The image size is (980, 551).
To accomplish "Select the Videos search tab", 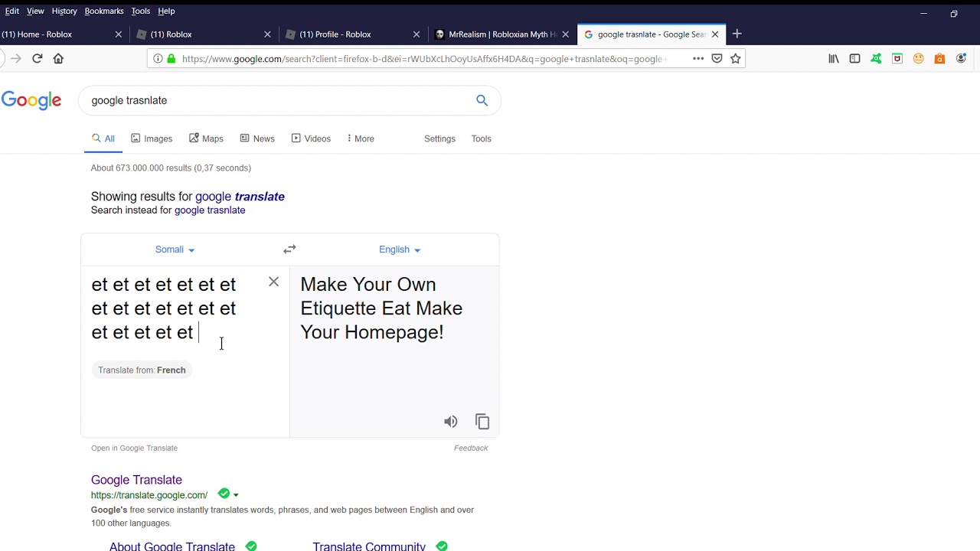I will pos(311,139).
